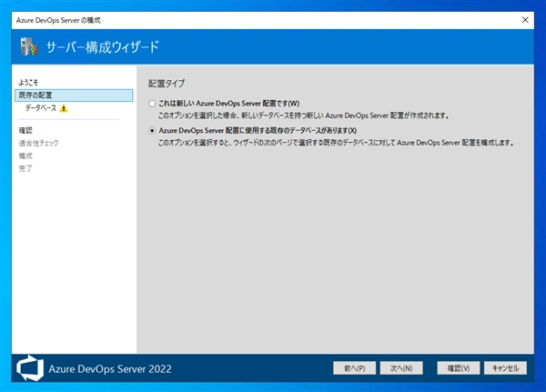Click the サーバー構成ウィザード title text
546x392 pixels.
pos(102,47)
